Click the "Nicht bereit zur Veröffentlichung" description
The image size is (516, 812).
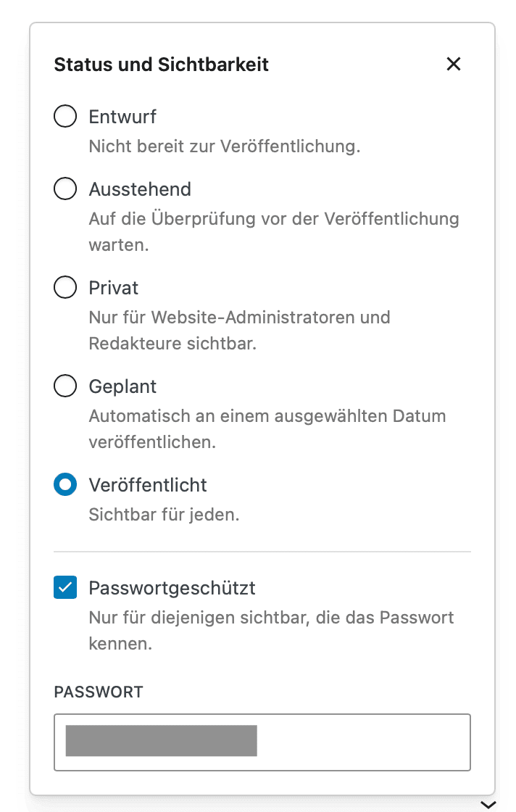(x=225, y=146)
